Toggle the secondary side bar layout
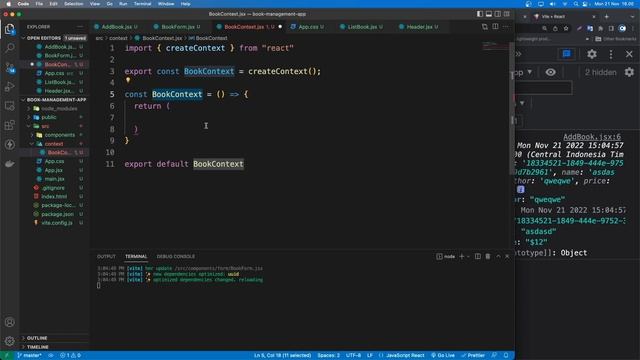Viewport: 640px width, 360px height. point(498,14)
